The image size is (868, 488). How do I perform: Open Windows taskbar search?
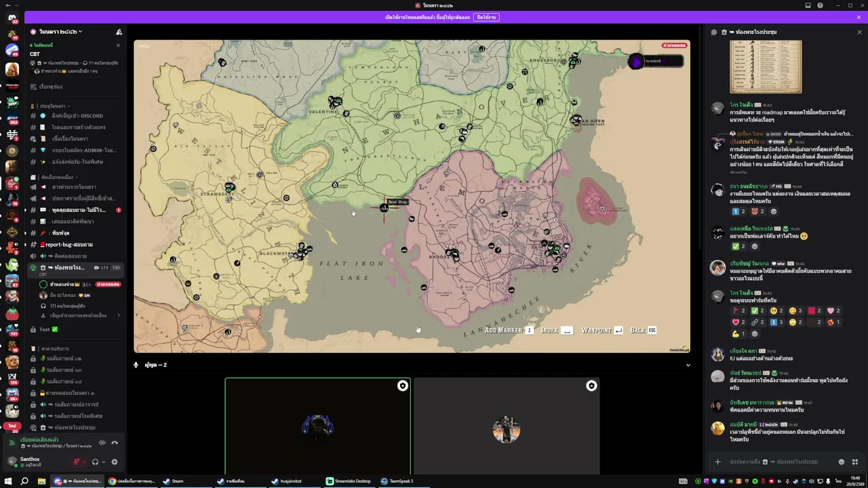point(24,481)
